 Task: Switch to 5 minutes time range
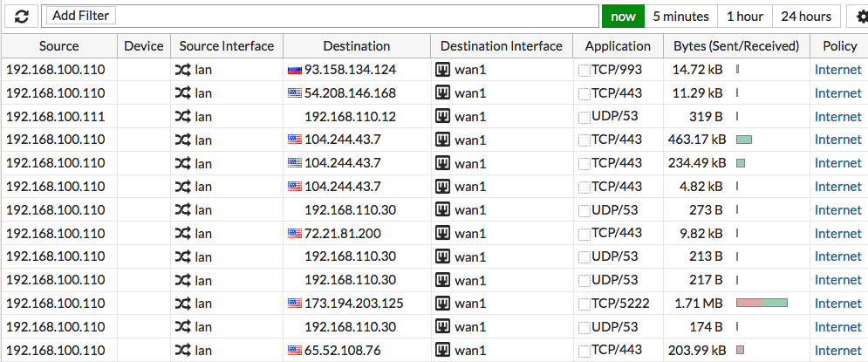pos(681,17)
